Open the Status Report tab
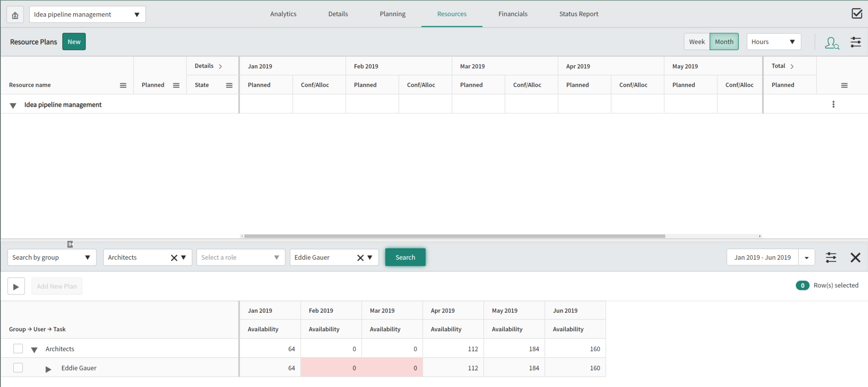Image resolution: width=868 pixels, height=387 pixels. pyautogui.click(x=579, y=14)
